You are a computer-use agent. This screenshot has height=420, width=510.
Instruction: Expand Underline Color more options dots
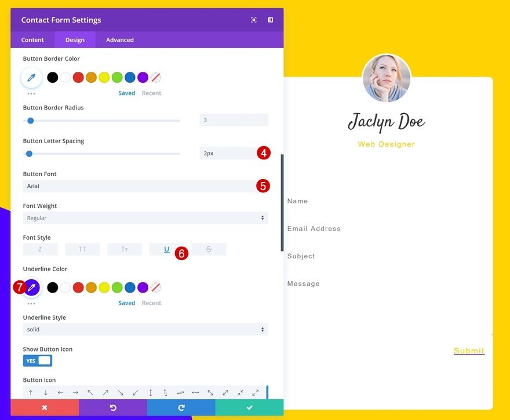click(x=31, y=304)
